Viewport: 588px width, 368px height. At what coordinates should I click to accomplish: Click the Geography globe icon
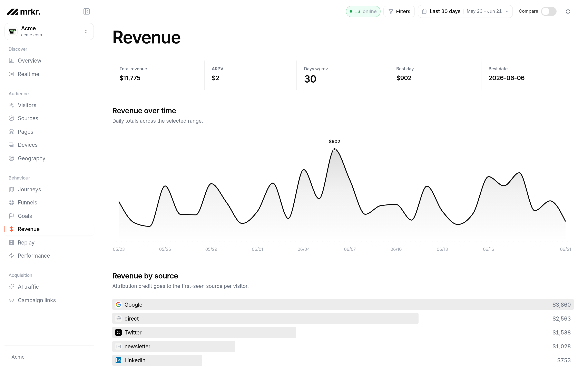[11, 158]
